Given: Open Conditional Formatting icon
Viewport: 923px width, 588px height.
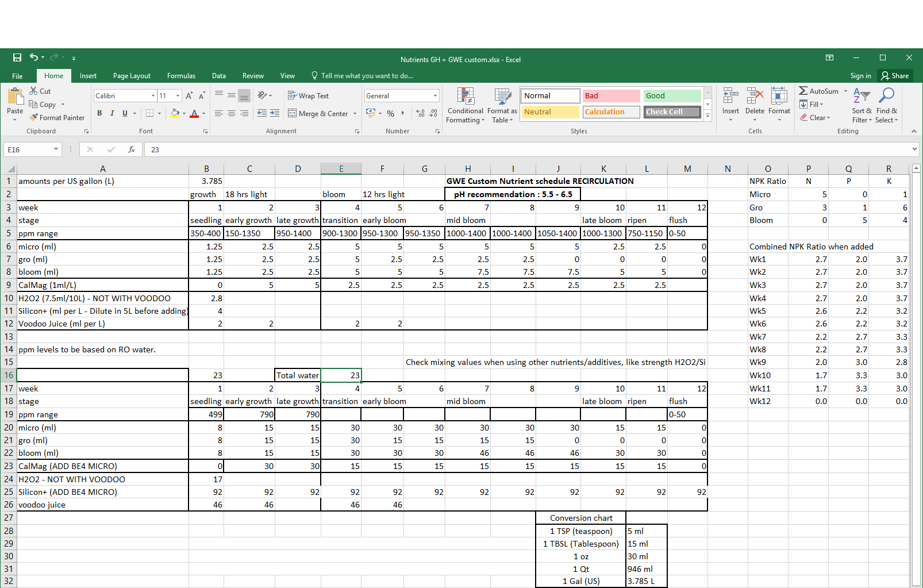Looking at the screenshot, I should (465, 97).
